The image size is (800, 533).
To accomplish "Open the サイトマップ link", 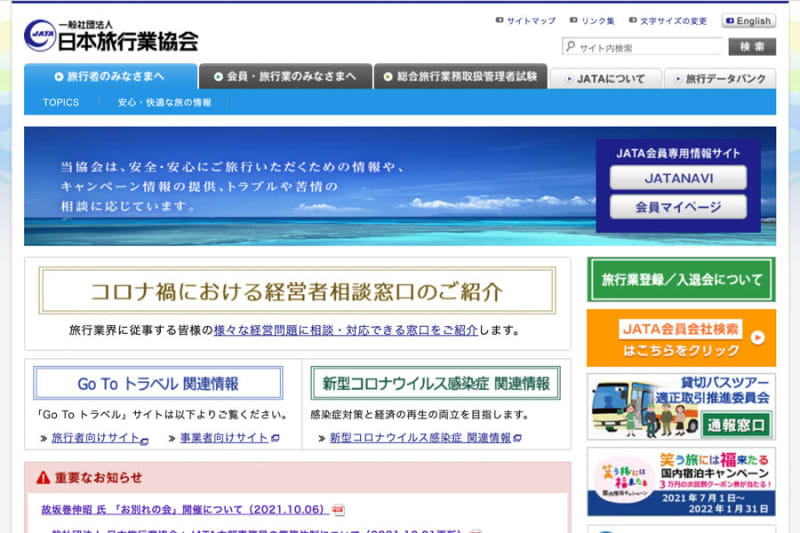I will pyautogui.click(x=531, y=21).
